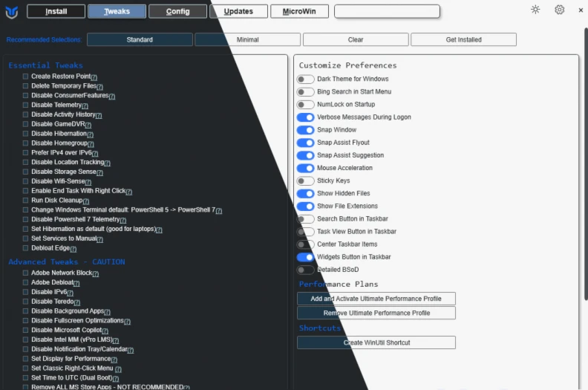The image size is (588, 390).
Task: Check Create Restore Point checkbox
Action: click(25, 77)
